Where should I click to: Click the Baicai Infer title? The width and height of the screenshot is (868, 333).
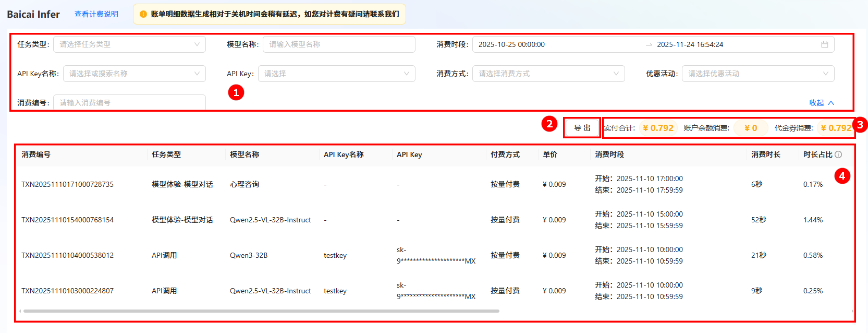pyautogui.click(x=33, y=14)
